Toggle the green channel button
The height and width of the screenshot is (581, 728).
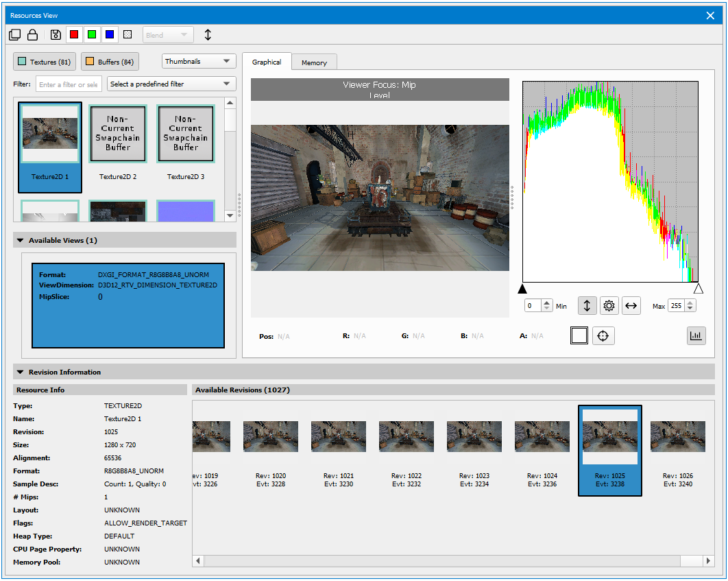pos(92,35)
